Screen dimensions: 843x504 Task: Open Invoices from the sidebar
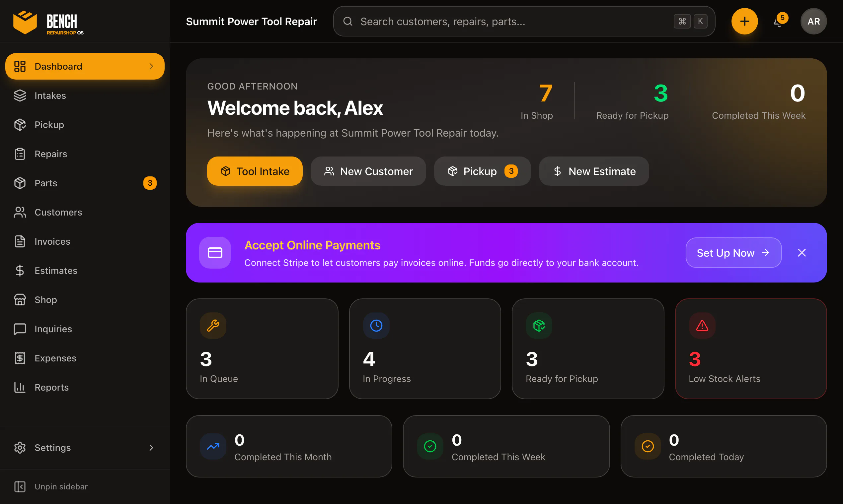85,241
